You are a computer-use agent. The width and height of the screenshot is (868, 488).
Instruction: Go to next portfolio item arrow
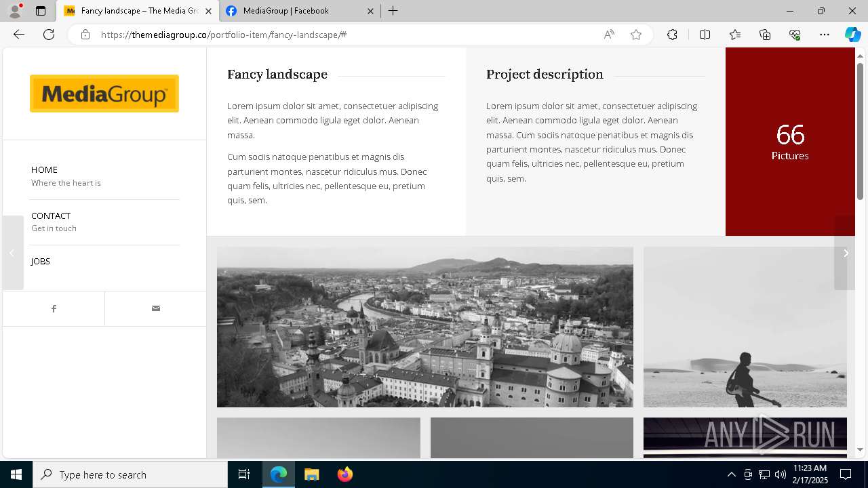click(845, 253)
